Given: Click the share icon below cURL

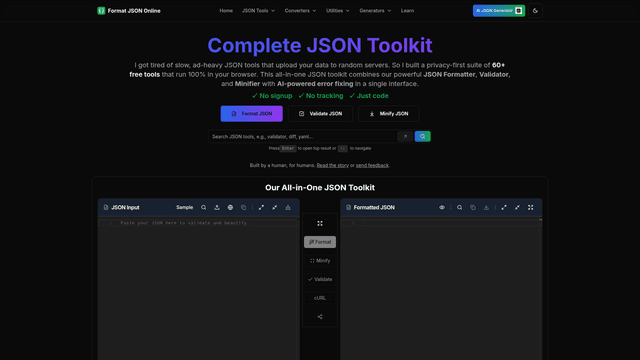Looking at the screenshot, I should point(320,317).
